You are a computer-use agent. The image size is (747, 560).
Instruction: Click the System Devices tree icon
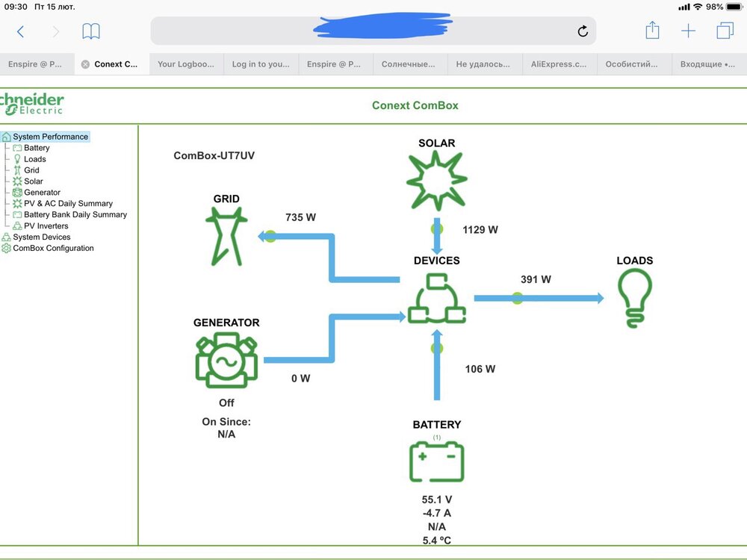(x=6, y=237)
